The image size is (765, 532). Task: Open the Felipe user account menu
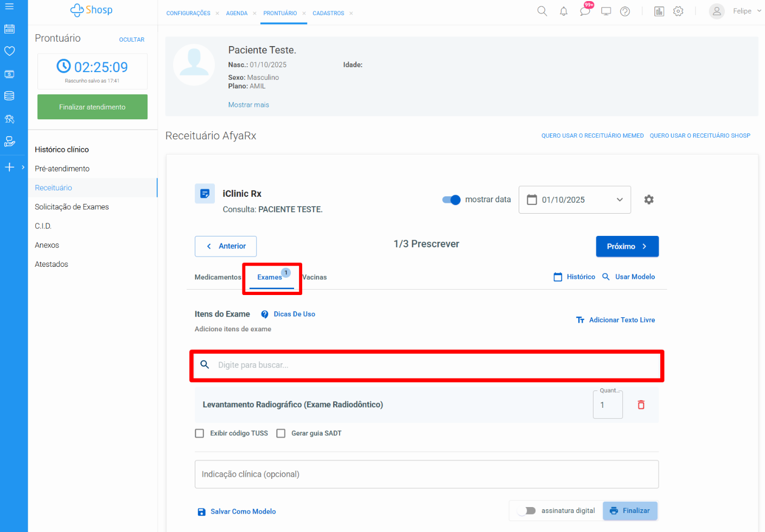coord(735,11)
